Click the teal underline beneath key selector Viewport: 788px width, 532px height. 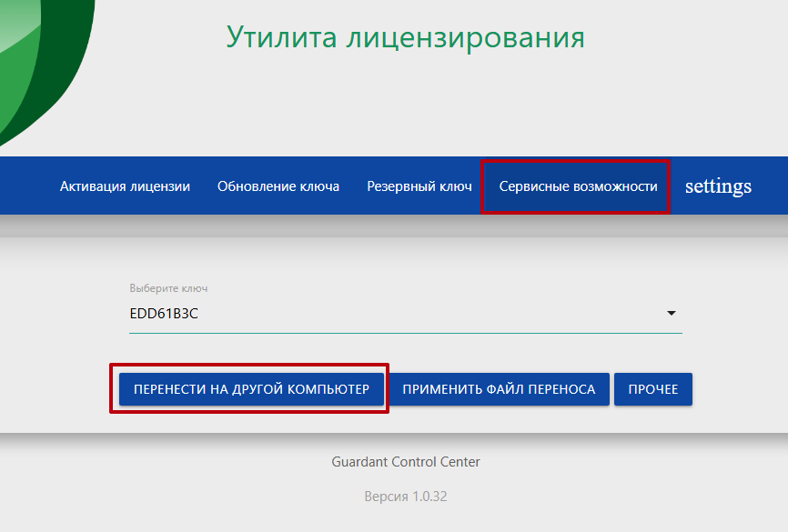(x=405, y=333)
